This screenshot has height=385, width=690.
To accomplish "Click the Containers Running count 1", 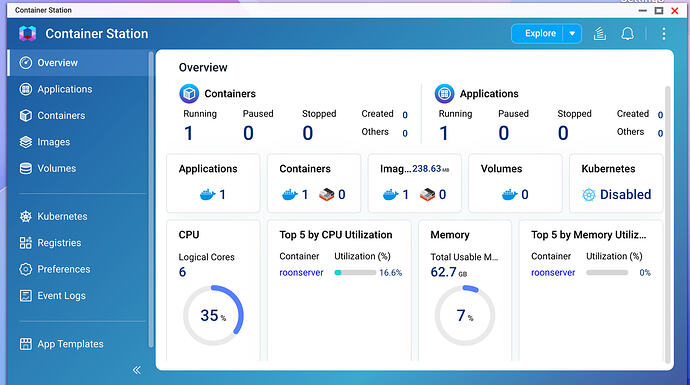I will click(x=188, y=133).
